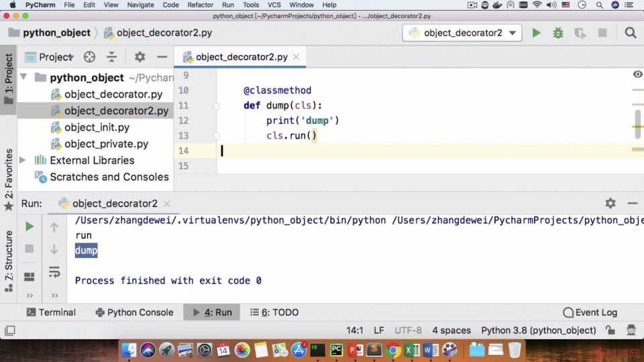Change indent setting 4 spaces
This screenshot has width=644, height=362.
451,330
